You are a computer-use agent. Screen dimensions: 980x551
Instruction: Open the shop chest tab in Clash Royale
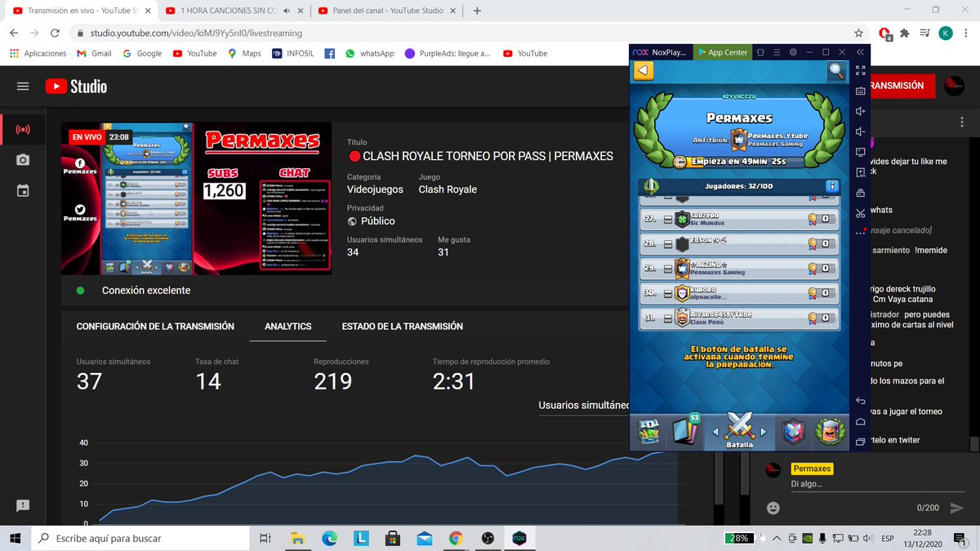[x=649, y=430]
